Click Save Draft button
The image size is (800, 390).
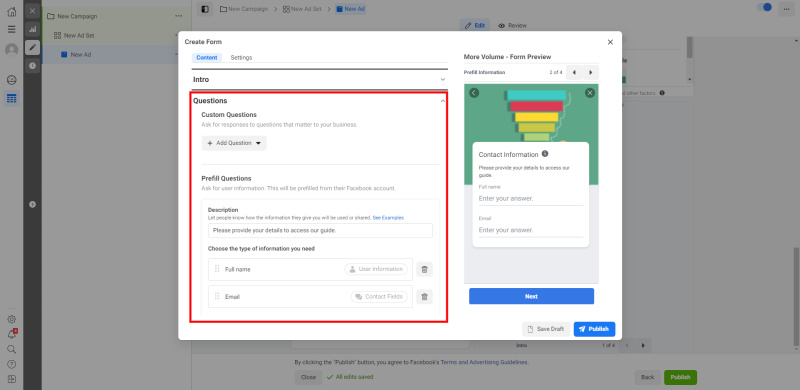546,329
